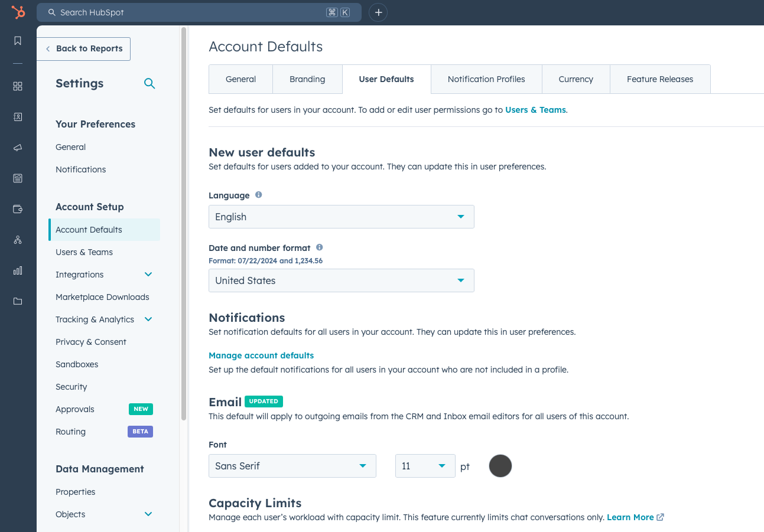Expand the Integrations sidebar section

[148, 275]
